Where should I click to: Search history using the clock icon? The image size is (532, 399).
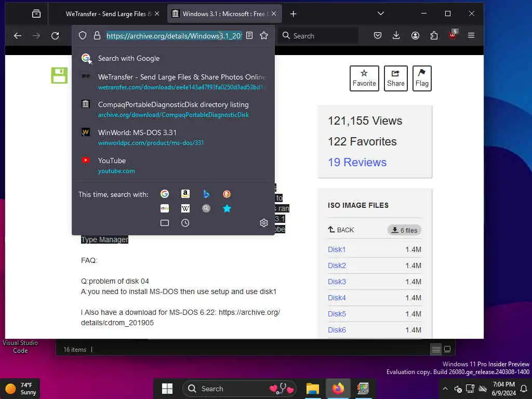(x=185, y=223)
